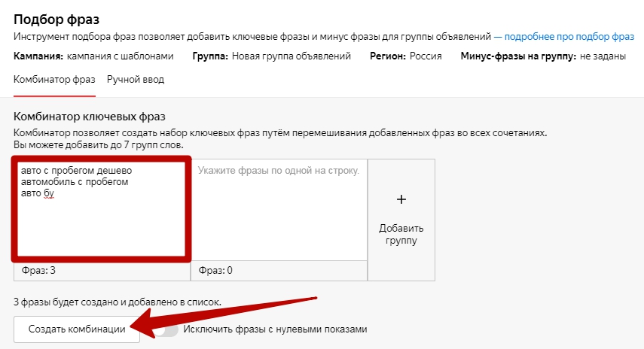The height and width of the screenshot is (349, 644).
Task: Toggle exclusion of zero-impression phrases
Action: [166, 329]
